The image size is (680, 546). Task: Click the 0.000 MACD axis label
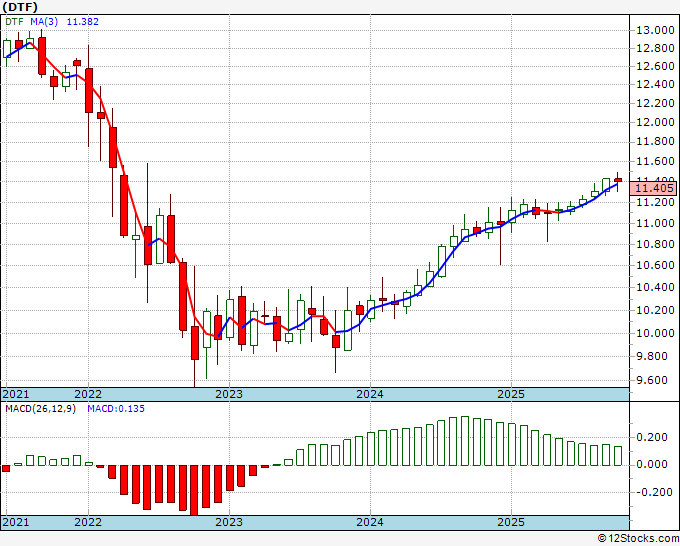click(x=651, y=464)
